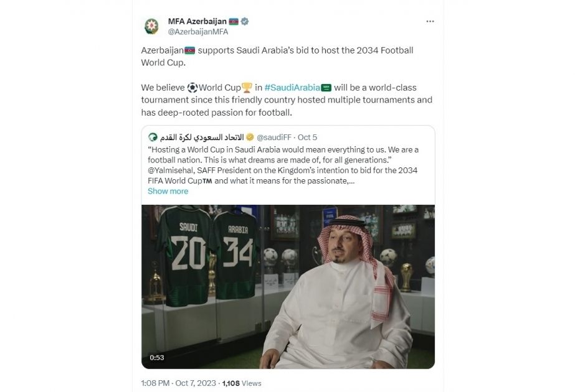Viewport: 575px width, 392px height.
Task: Open the MFA Azerbaijan profile avatar
Action: (151, 27)
